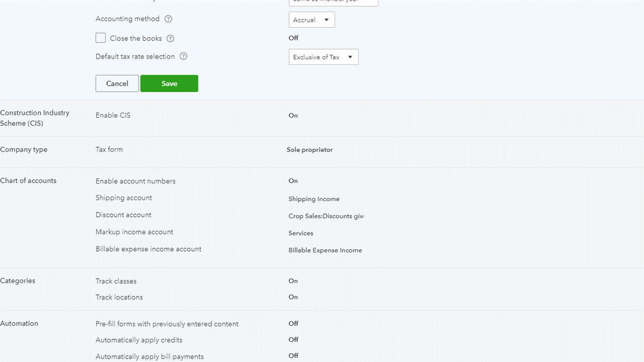
Task: Click the partially visible financial year dropdown
Action: 333,3
